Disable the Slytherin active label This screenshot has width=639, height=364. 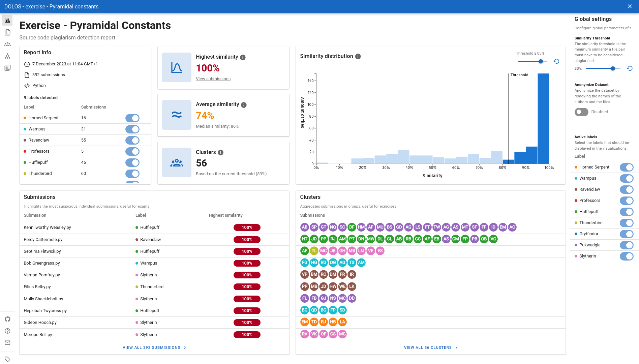(626, 256)
